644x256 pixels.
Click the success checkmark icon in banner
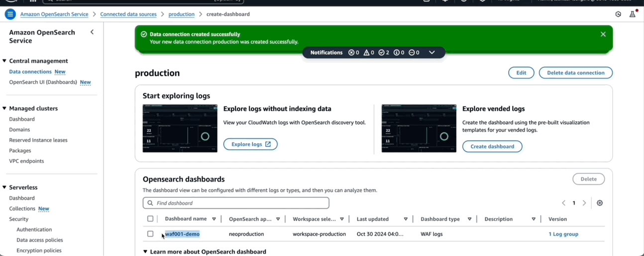click(x=144, y=34)
